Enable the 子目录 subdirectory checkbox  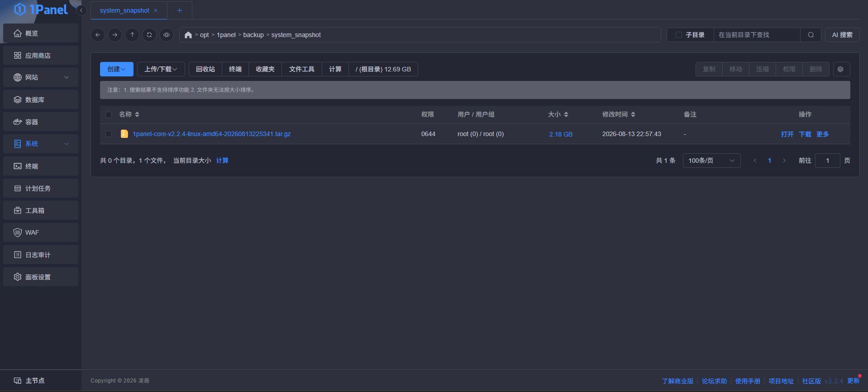point(679,35)
